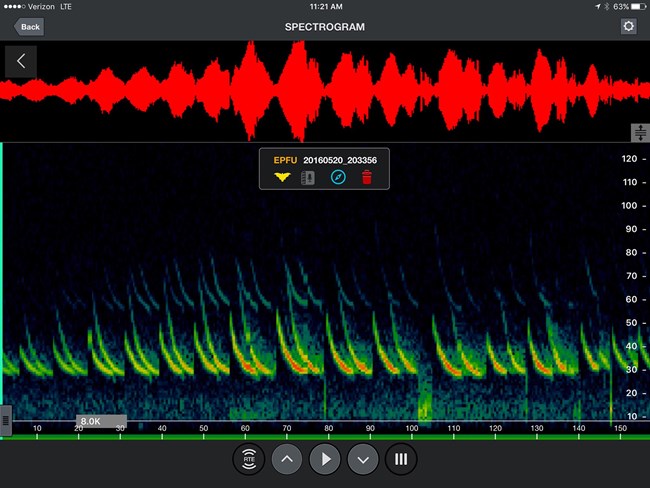This screenshot has height=488, width=650.
Task: Tap the down chevron button
Action: 363,460
